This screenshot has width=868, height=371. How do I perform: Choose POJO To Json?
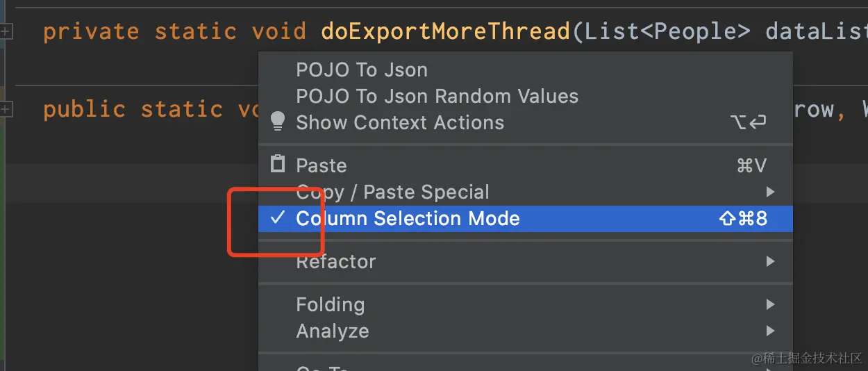362,70
